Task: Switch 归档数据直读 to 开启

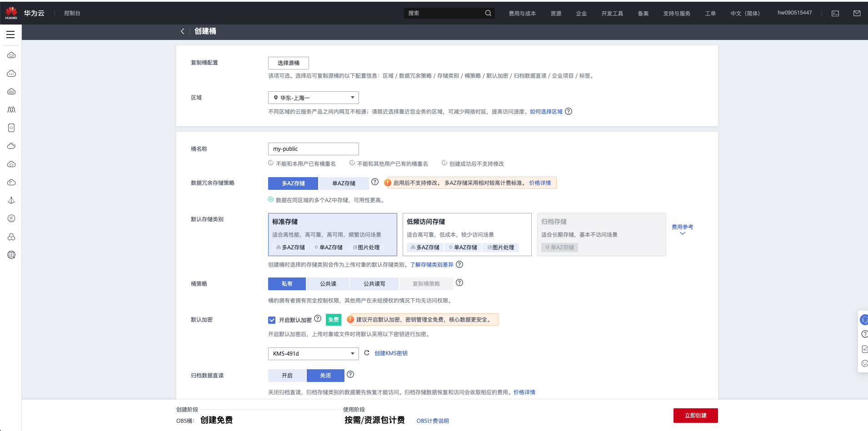Action: 287,375
